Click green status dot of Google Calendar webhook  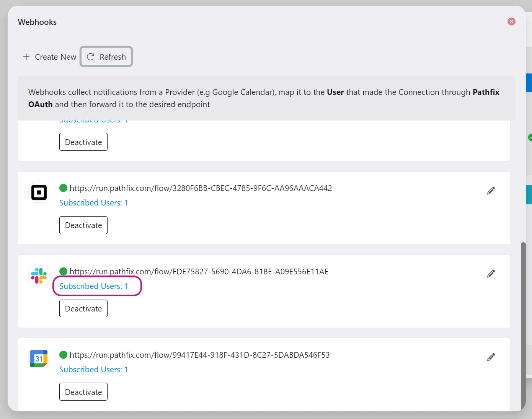coord(64,355)
